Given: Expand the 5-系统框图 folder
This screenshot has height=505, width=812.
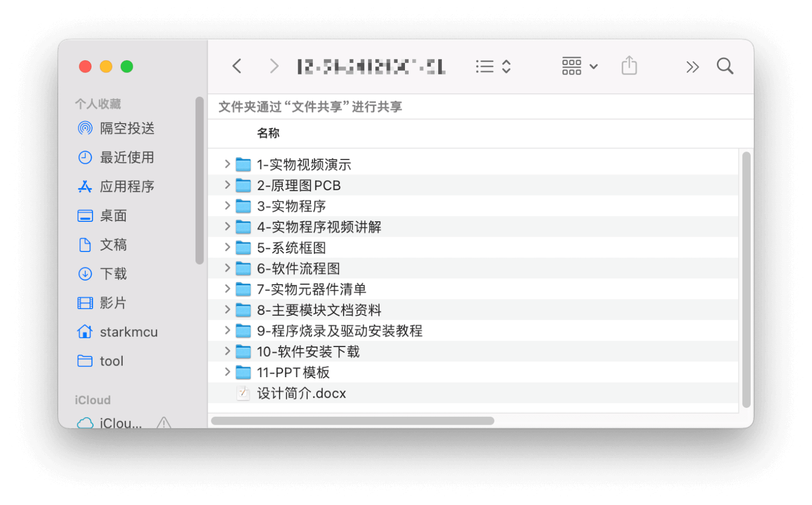Looking at the screenshot, I should 227,247.
